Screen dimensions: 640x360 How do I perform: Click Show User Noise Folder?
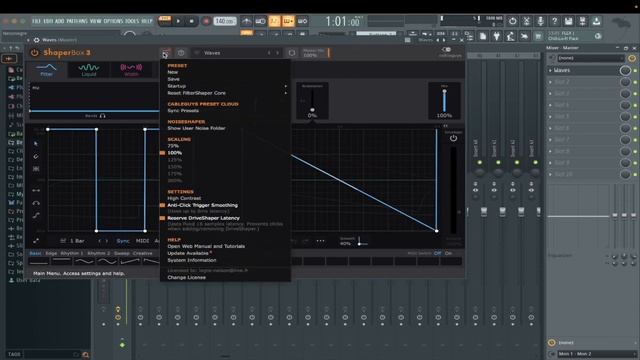click(x=196, y=128)
